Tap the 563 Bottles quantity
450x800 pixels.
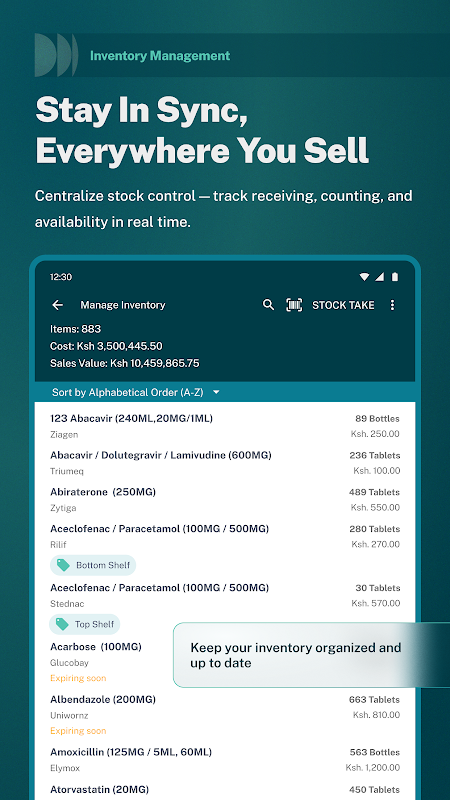click(375, 752)
